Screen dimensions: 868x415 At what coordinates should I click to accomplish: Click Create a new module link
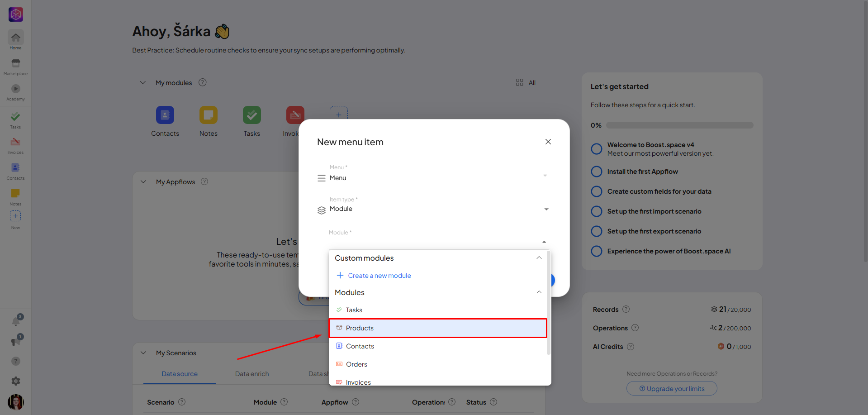pos(374,276)
